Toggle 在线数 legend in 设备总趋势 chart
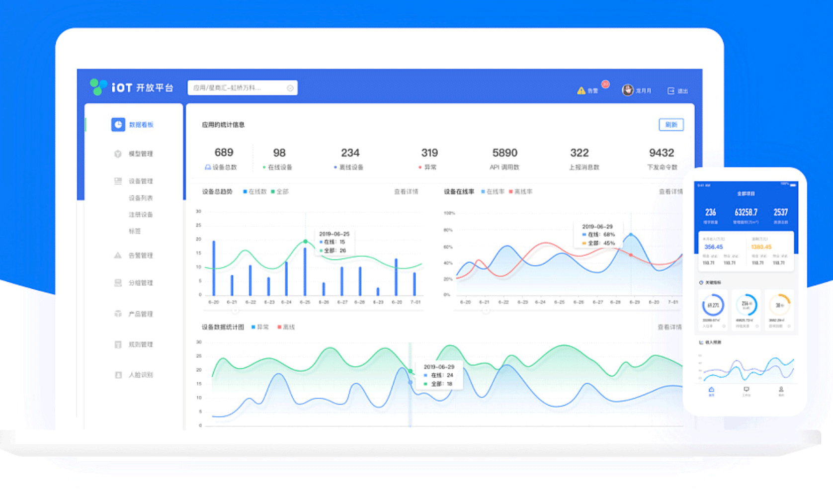Viewport: 833px width, 504px height. click(x=255, y=191)
